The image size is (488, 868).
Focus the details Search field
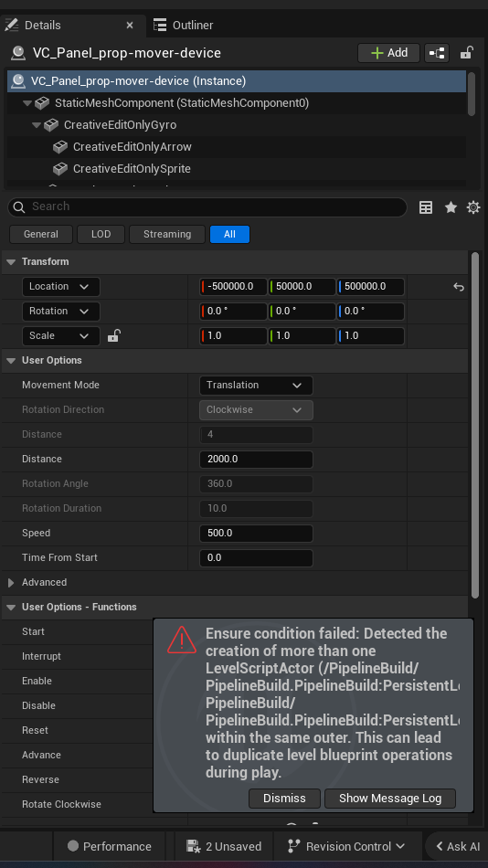207,207
